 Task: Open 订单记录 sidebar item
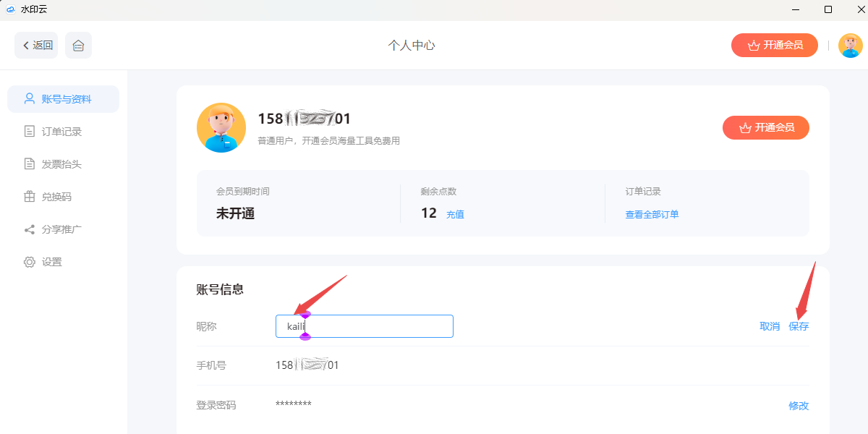pyautogui.click(x=63, y=132)
